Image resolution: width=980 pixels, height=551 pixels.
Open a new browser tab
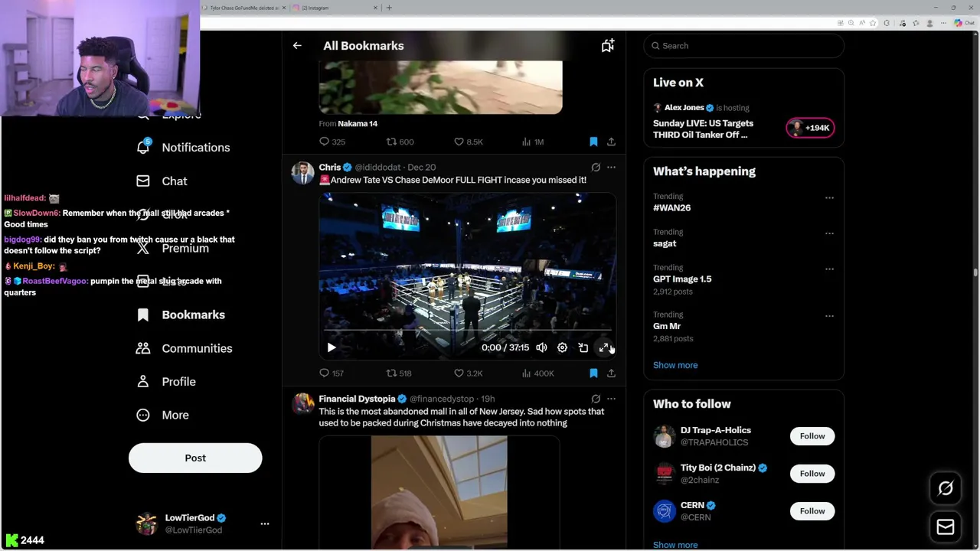[x=389, y=8]
